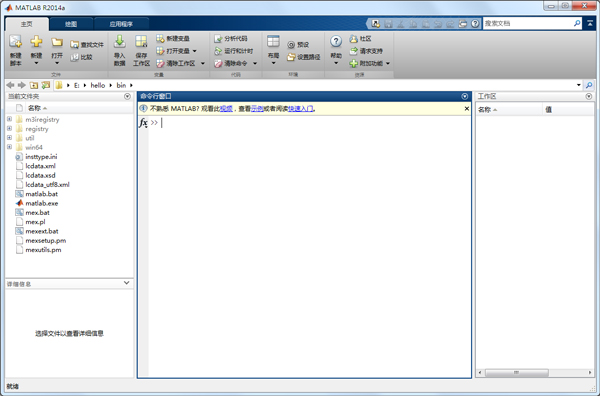The width and height of the screenshot is (600, 396).
Task: Click the up one level folder icon
Action: (x=34, y=85)
